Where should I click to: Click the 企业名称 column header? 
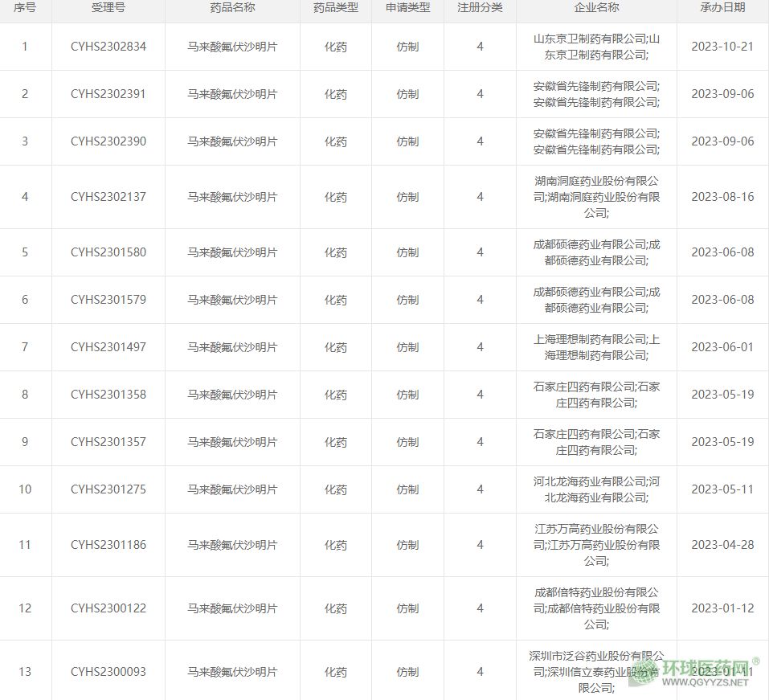tap(596, 8)
